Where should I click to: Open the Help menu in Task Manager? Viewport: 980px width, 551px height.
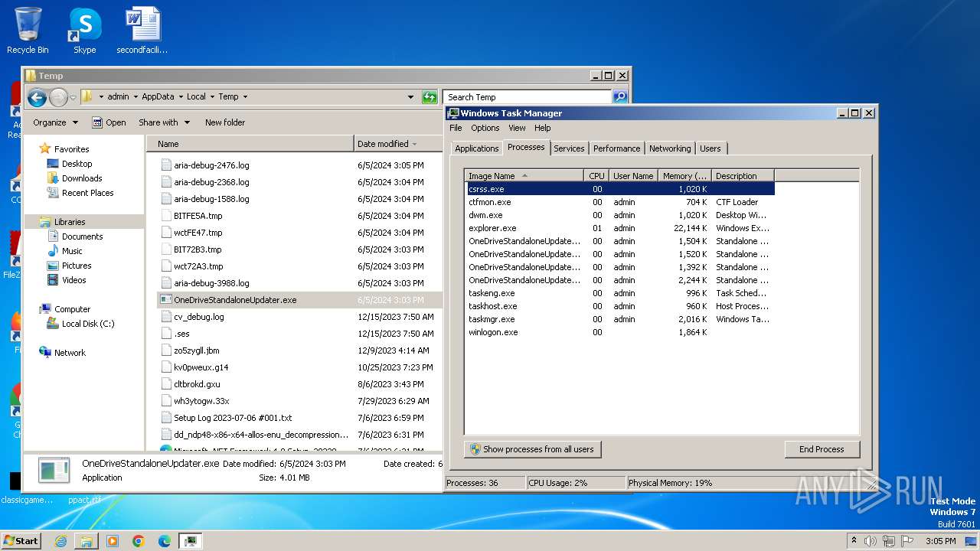(x=543, y=128)
